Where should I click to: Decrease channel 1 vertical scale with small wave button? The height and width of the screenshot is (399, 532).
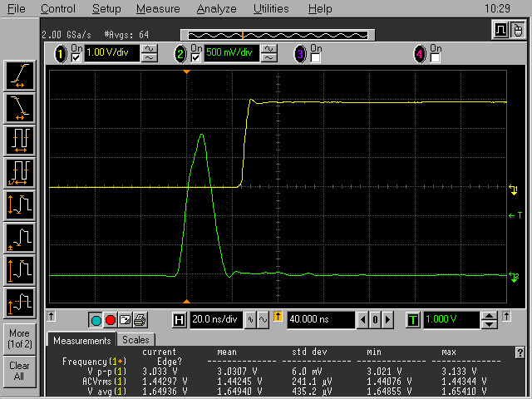point(150,57)
